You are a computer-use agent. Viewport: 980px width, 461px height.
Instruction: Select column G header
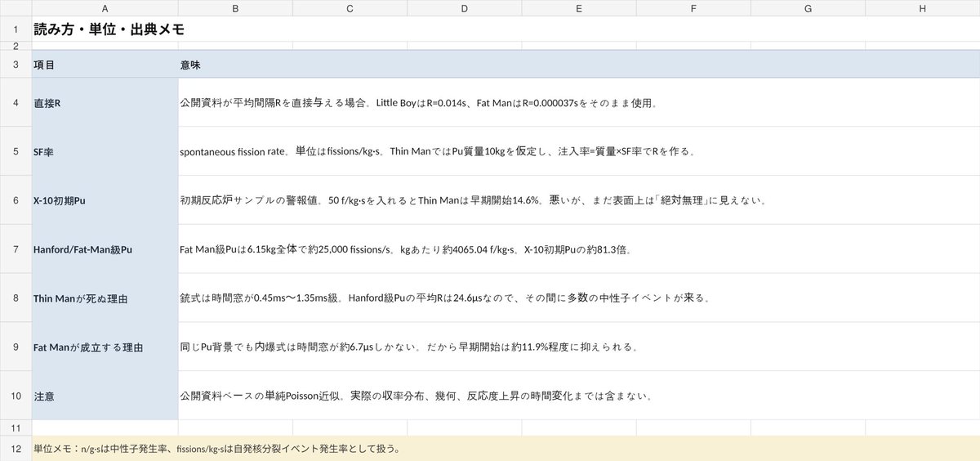coord(807,8)
